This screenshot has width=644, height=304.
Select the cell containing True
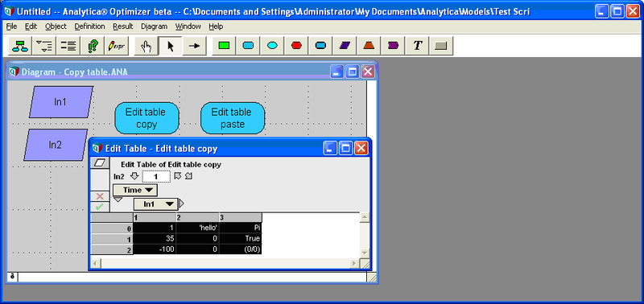tap(240, 239)
